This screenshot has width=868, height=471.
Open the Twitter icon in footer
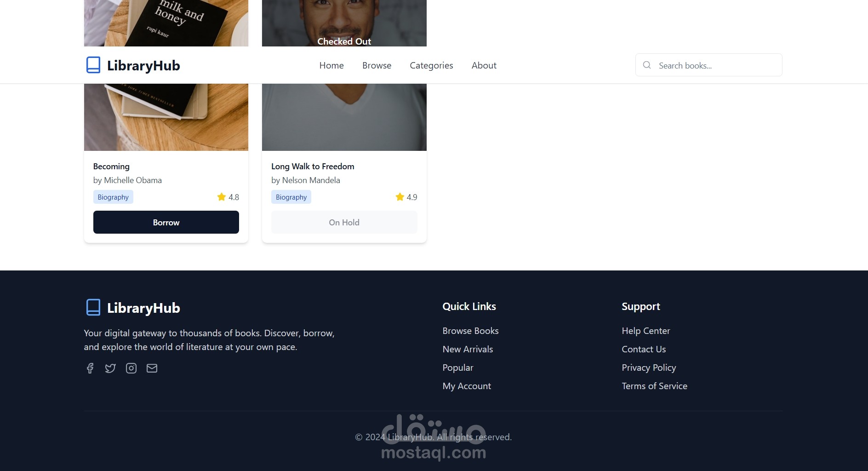pyautogui.click(x=110, y=368)
